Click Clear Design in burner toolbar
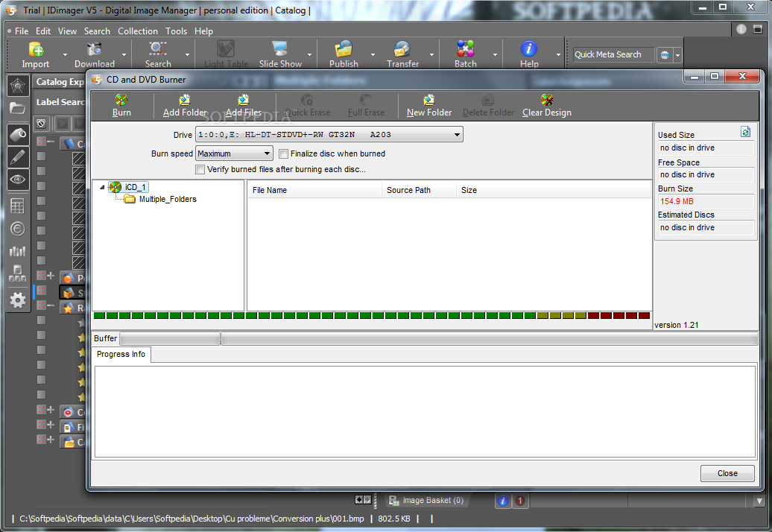The width and height of the screenshot is (772, 532). [x=546, y=106]
